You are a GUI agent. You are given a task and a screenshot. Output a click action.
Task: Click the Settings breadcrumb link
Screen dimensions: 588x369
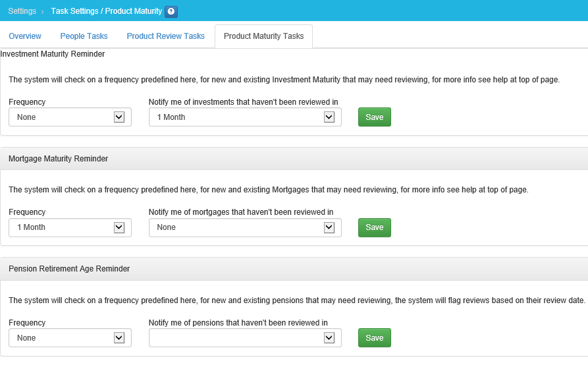tap(22, 11)
